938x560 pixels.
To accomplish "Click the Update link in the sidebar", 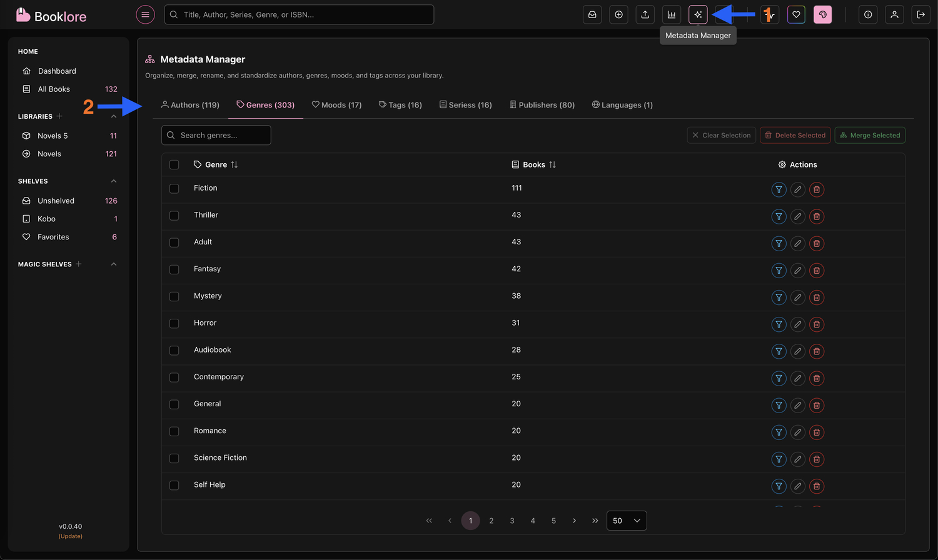I will [x=70, y=536].
